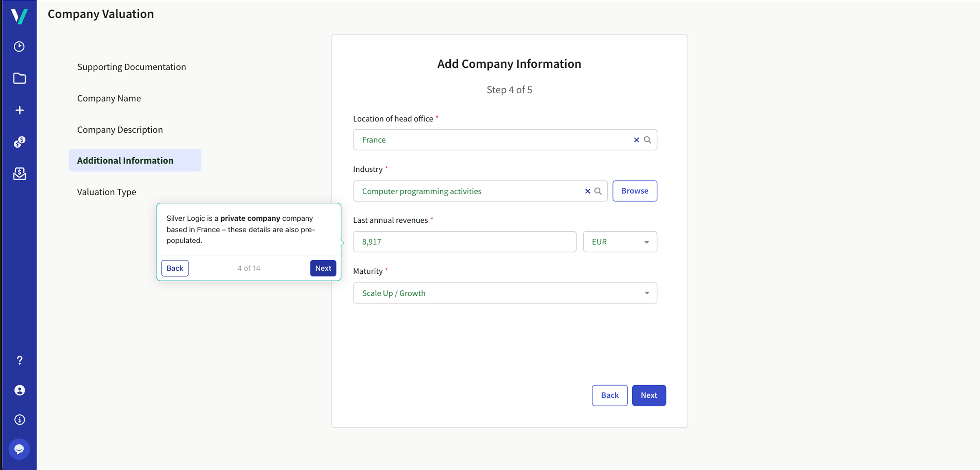Open the coins valuation icon in sidebar
This screenshot has height=470, width=980.
(19, 142)
